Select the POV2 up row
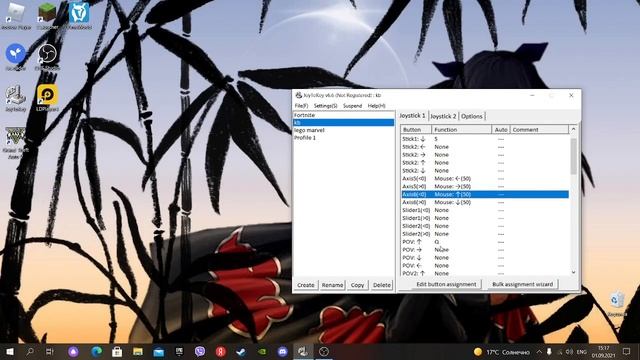This screenshot has width=640, height=360. coord(485,273)
